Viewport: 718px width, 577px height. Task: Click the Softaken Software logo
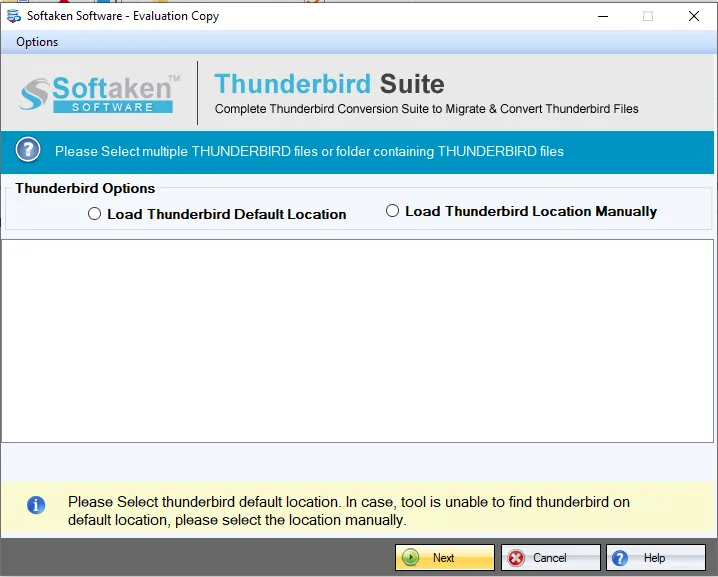[99, 93]
